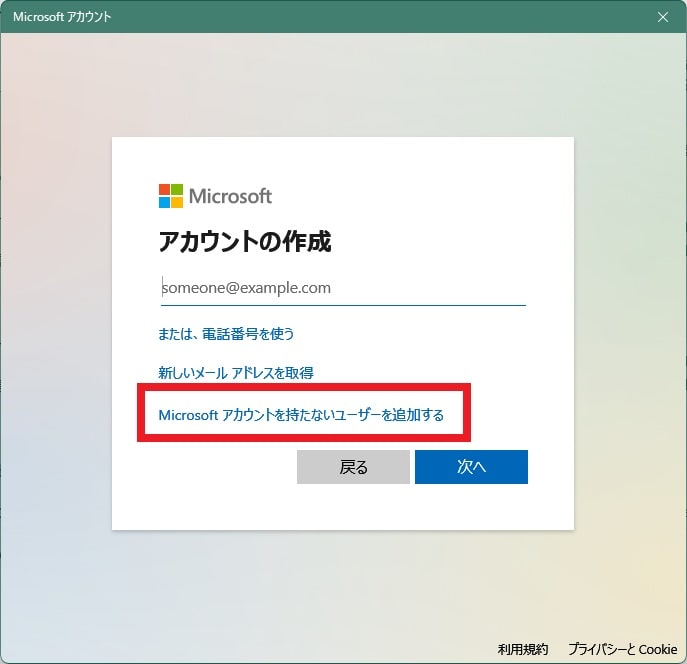Click the アカウントの作成 heading text
Screen dimensions: 687x664
tap(244, 242)
